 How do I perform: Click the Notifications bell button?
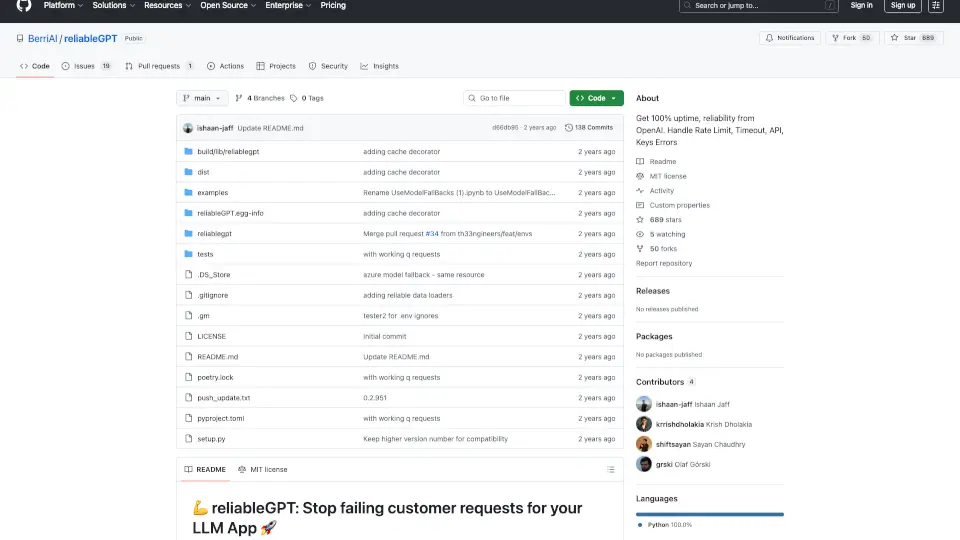pyautogui.click(x=789, y=38)
